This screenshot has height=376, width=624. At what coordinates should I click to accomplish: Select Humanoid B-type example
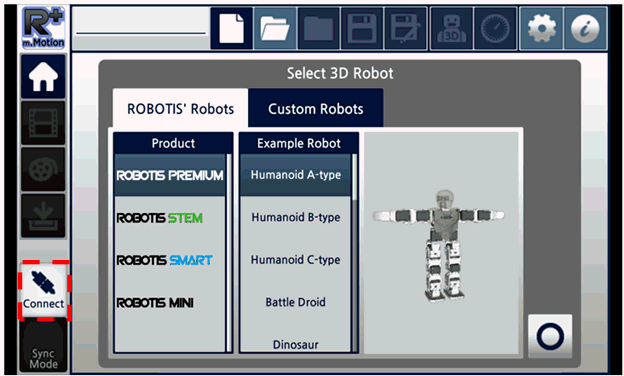click(296, 217)
